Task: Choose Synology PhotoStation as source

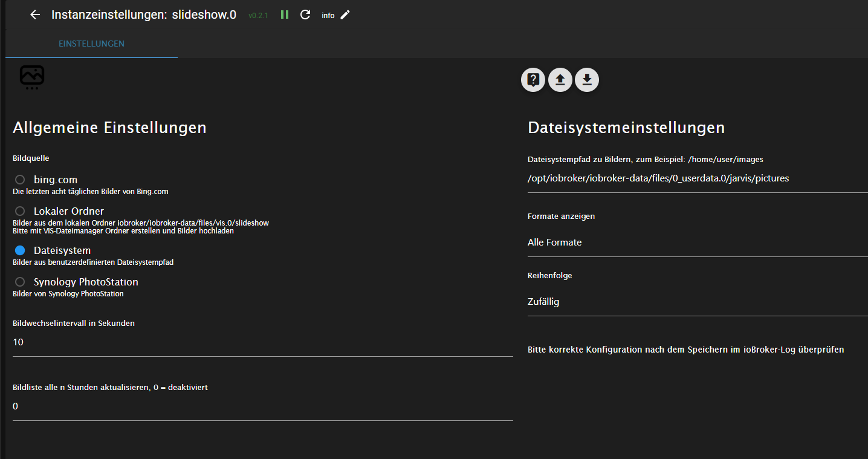Action: click(20, 282)
